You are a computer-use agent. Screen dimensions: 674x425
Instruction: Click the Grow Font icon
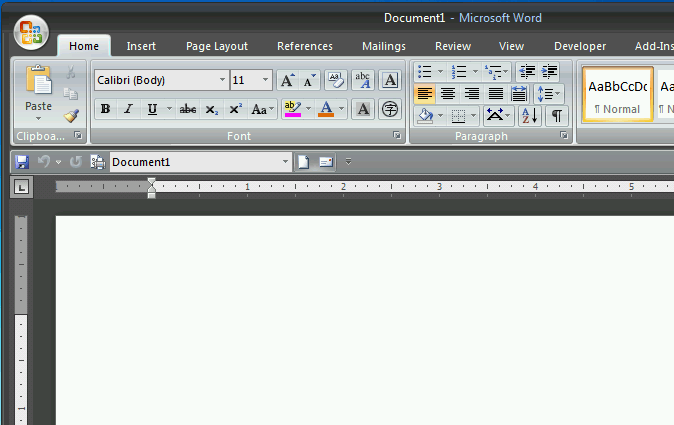[x=287, y=80]
